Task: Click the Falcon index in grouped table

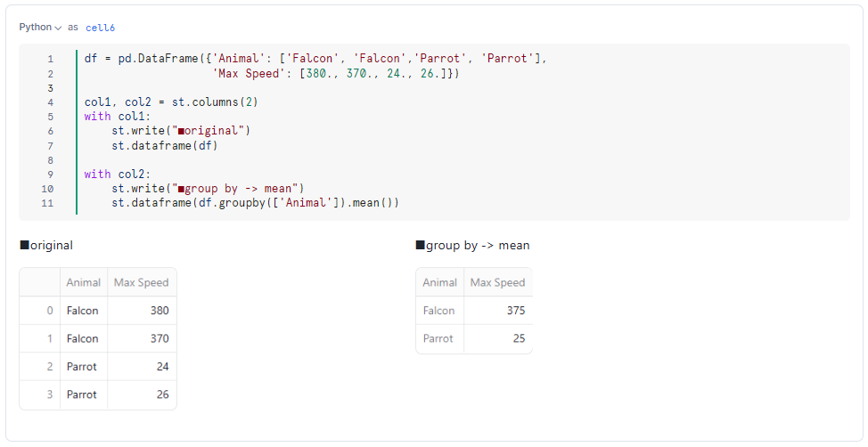Action: 440,311
